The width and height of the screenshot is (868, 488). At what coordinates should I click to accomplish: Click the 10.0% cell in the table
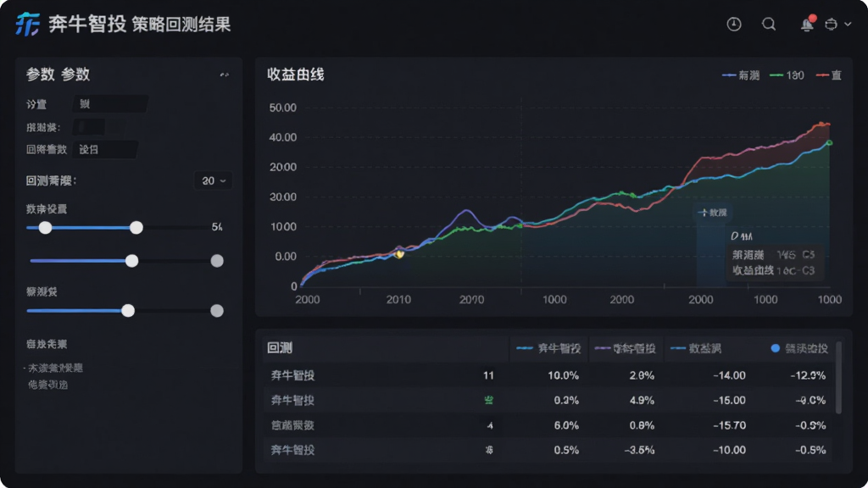(563, 375)
